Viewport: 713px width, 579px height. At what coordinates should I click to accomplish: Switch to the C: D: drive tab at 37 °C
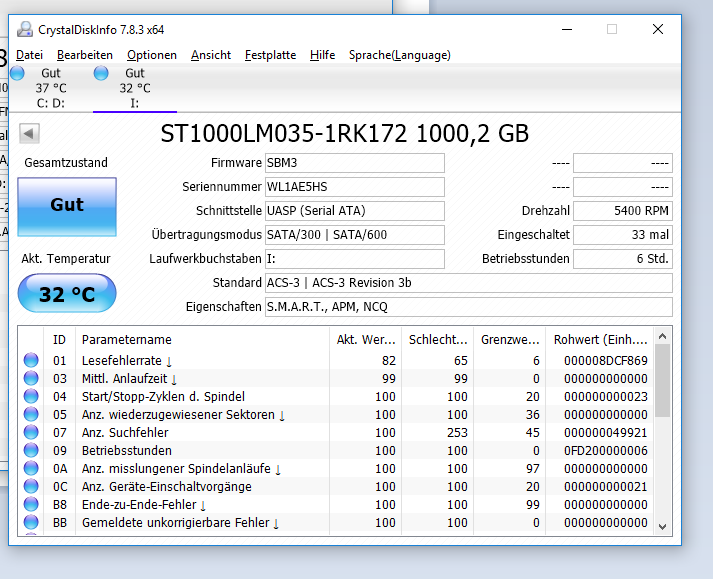click(51, 88)
